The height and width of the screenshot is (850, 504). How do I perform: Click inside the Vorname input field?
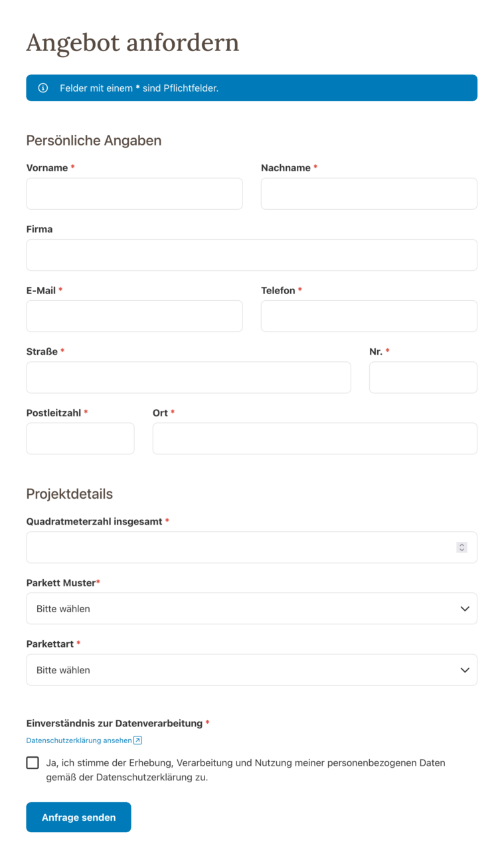coord(134,193)
